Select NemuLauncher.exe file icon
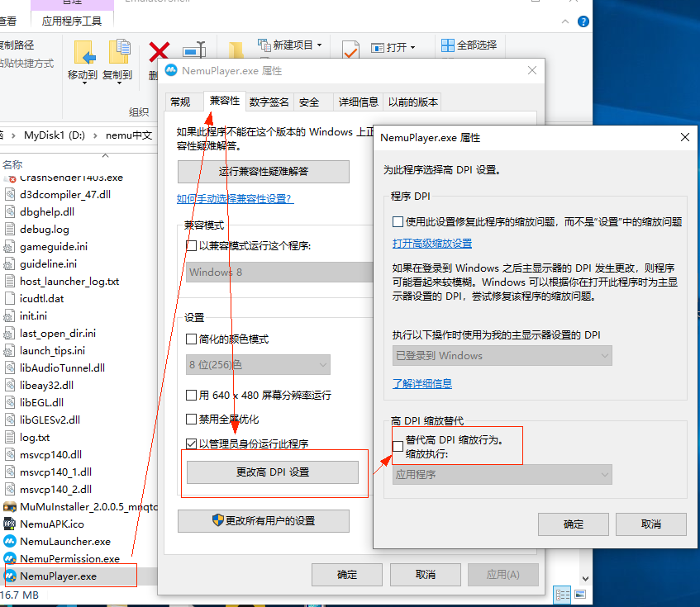700x607 pixels. tap(10, 542)
